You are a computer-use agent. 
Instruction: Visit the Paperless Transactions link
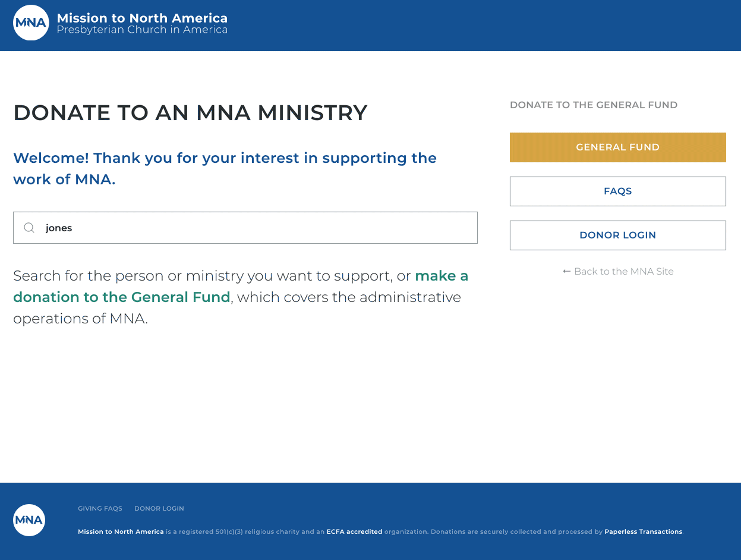click(x=644, y=531)
